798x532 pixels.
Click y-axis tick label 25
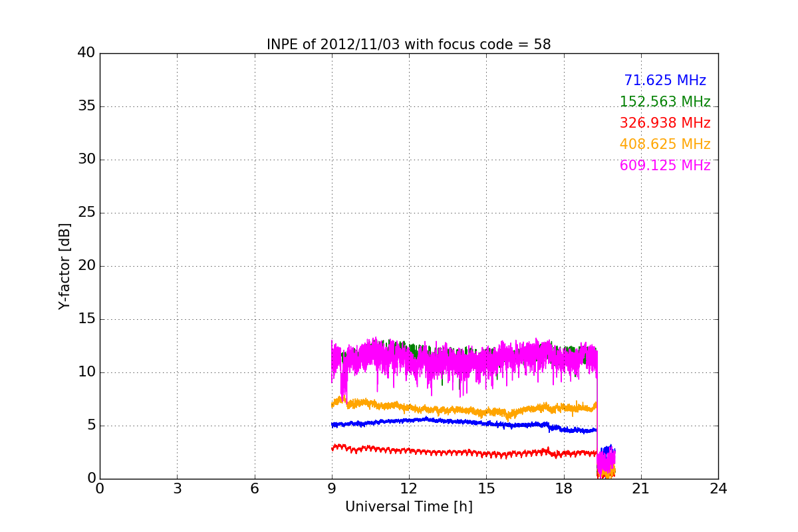(86, 213)
